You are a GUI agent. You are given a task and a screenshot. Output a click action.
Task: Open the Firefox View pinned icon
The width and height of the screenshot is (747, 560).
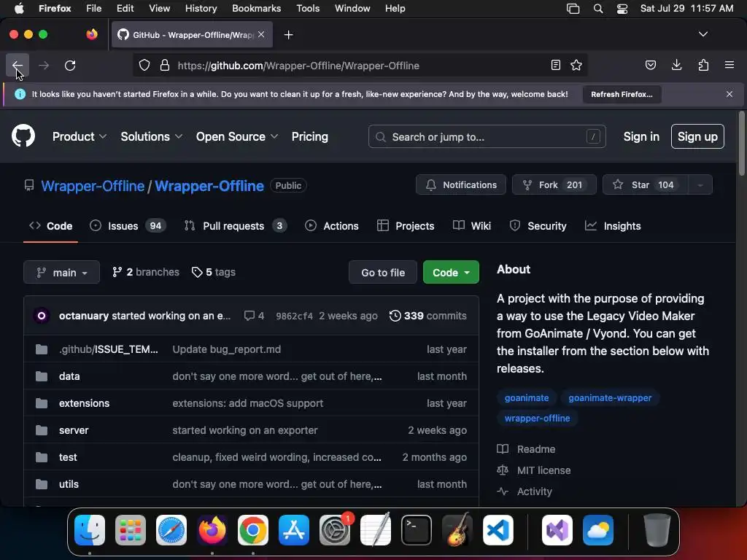click(x=91, y=34)
